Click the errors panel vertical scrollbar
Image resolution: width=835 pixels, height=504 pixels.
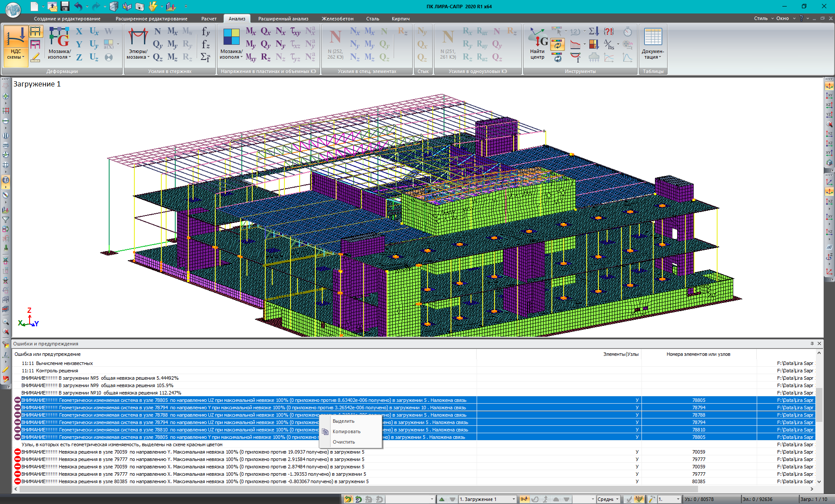click(819, 404)
